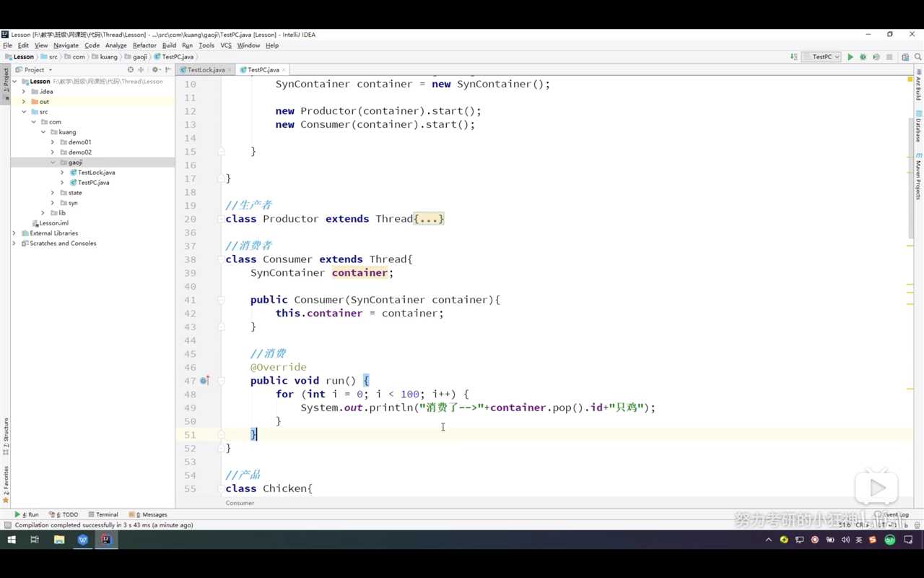
Task: Click the Build project hammer-arrow icon
Action: tap(794, 57)
